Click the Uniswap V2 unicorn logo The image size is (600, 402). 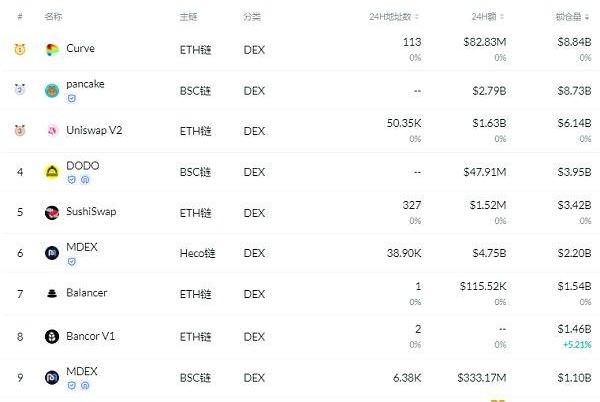click(x=52, y=130)
